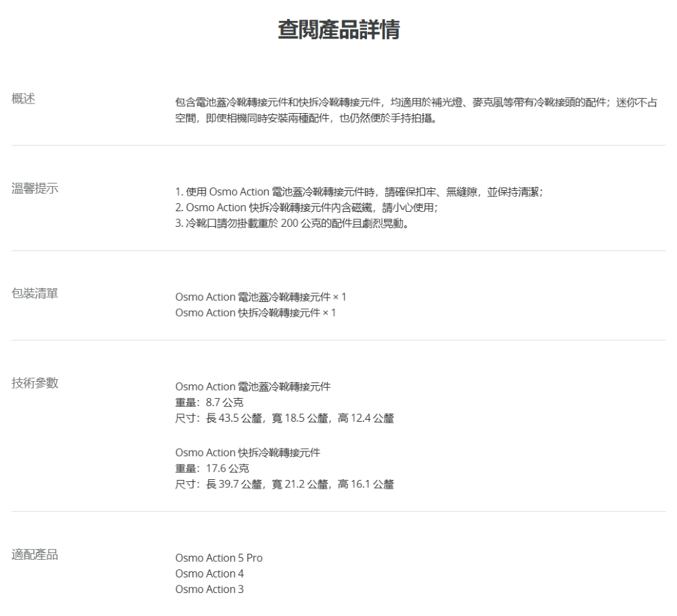This screenshot has height=616, width=677.
Task: Select the 適配產品 section label
Action: pyautogui.click(x=35, y=555)
